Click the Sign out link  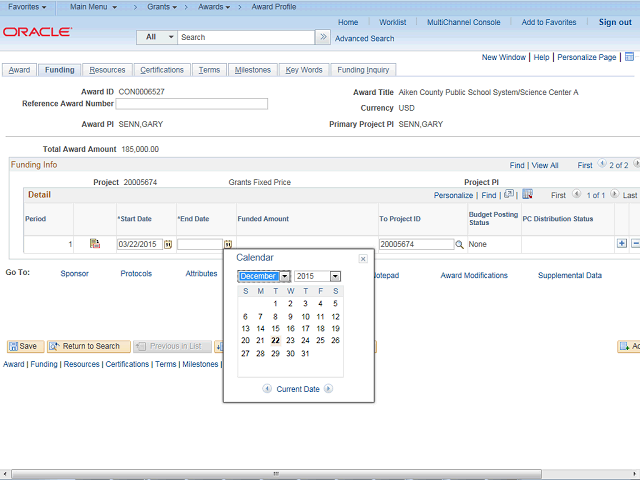click(615, 22)
